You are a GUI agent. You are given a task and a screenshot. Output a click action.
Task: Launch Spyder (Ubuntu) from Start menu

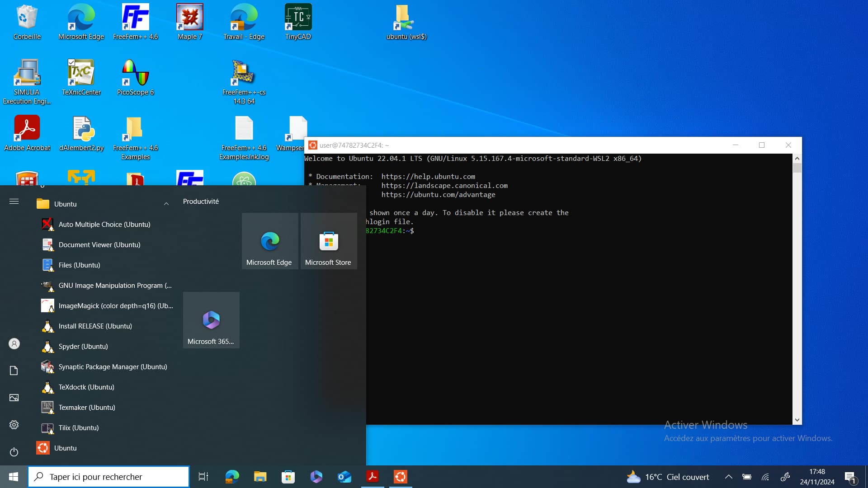(x=104, y=347)
